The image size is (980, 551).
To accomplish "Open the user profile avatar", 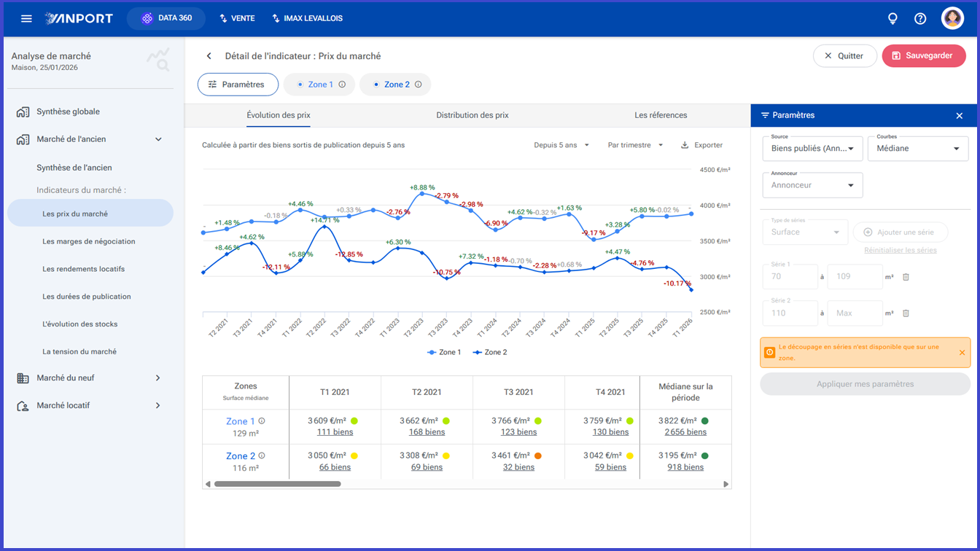I will 952,18.
